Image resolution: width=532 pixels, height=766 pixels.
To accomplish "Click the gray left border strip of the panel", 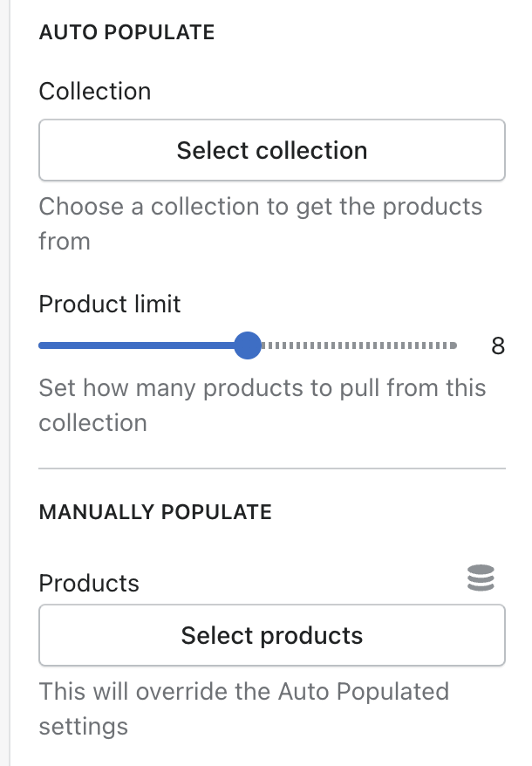I will point(4,383).
